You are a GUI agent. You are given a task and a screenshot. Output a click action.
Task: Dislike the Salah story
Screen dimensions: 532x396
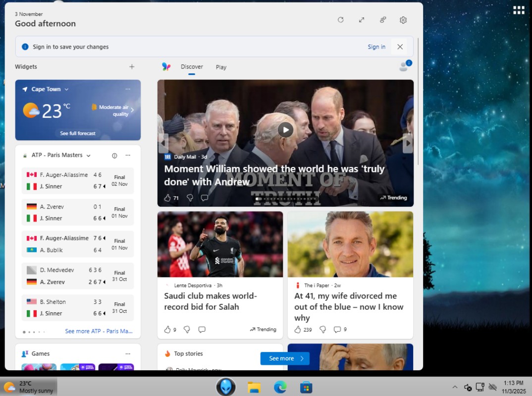point(187,330)
